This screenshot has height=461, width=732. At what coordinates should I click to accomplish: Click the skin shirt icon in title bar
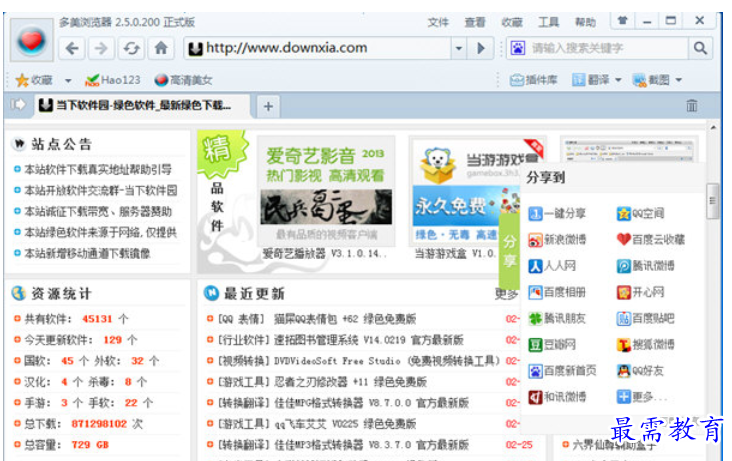[622, 21]
